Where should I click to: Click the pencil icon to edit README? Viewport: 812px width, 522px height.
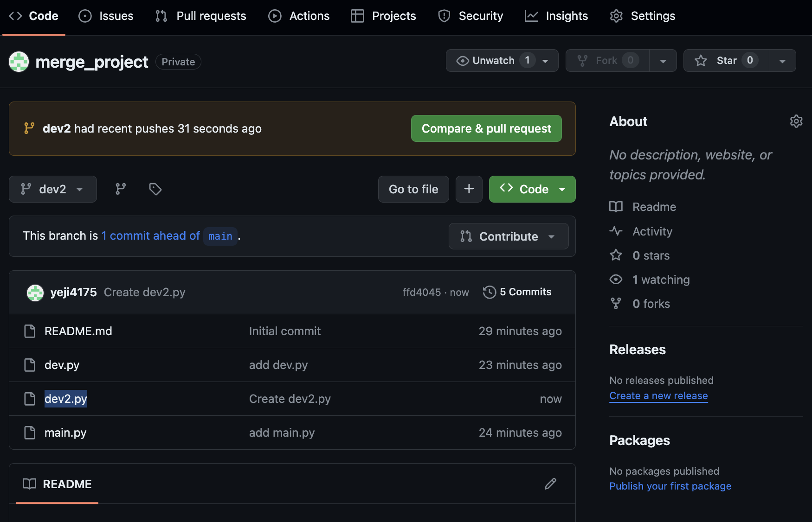pyautogui.click(x=550, y=484)
